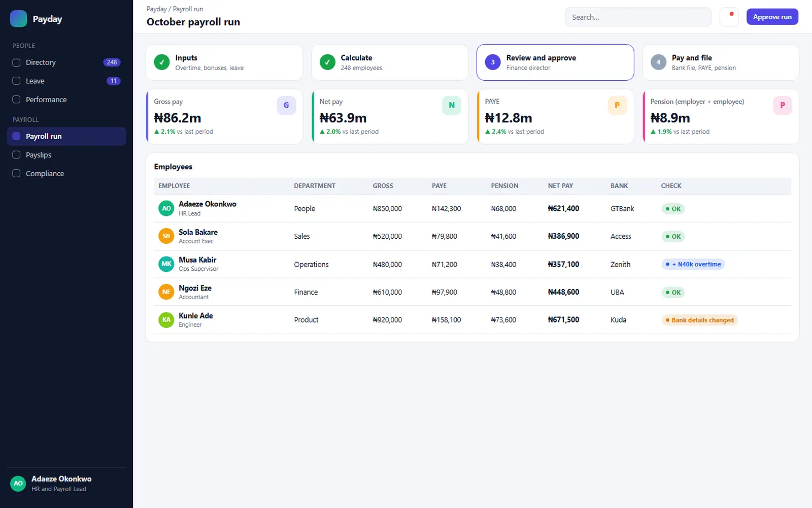Go to Leave in the sidebar

(66, 81)
